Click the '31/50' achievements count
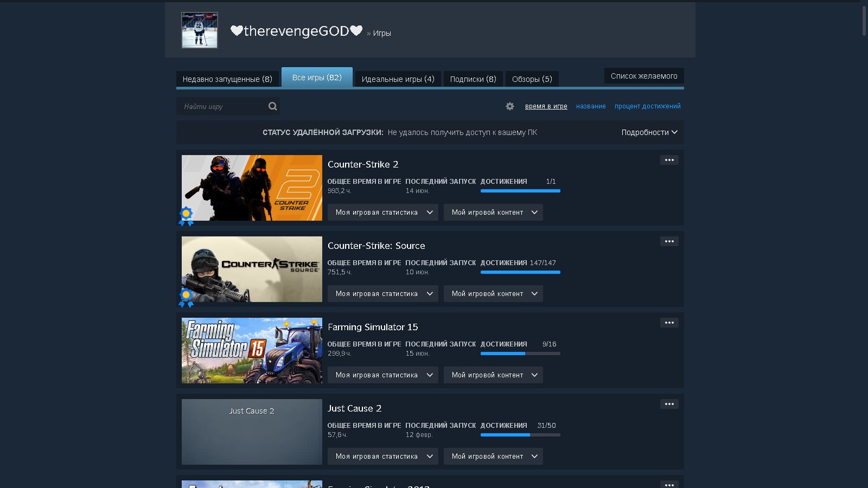Screen dimensions: 868x488 pyautogui.click(x=546, y=426)
